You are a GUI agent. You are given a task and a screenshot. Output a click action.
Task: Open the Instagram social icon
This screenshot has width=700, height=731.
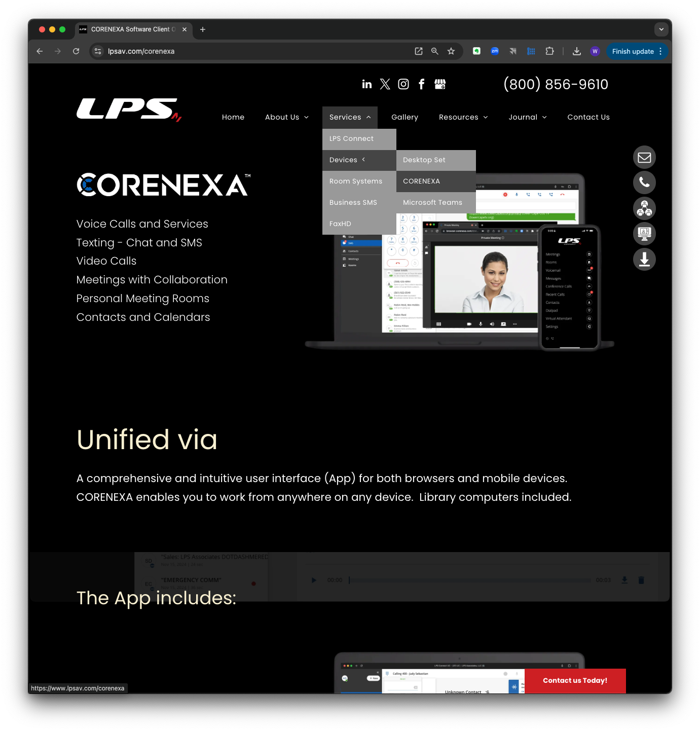[403, 84]
